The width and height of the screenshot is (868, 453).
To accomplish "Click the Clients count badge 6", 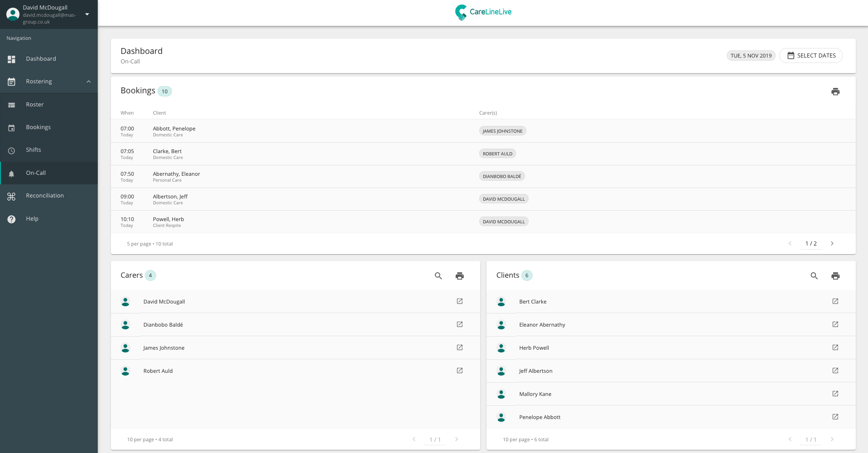I will coord(527,275).
